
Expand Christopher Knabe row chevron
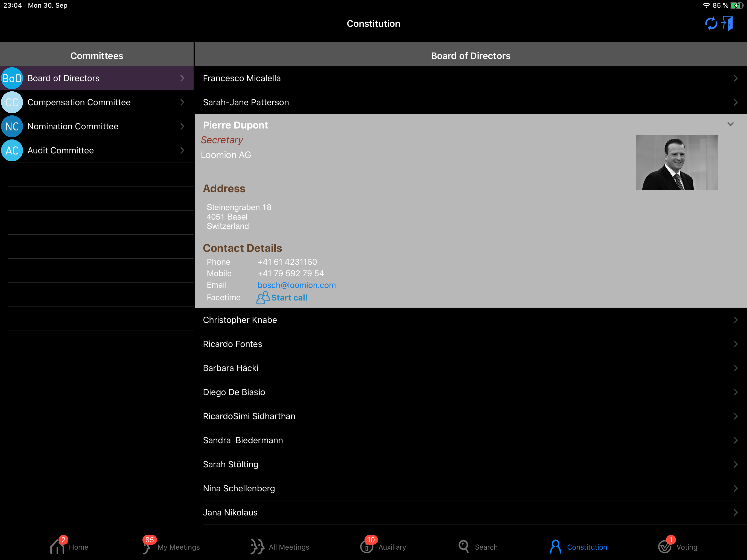tap(736, 320)
